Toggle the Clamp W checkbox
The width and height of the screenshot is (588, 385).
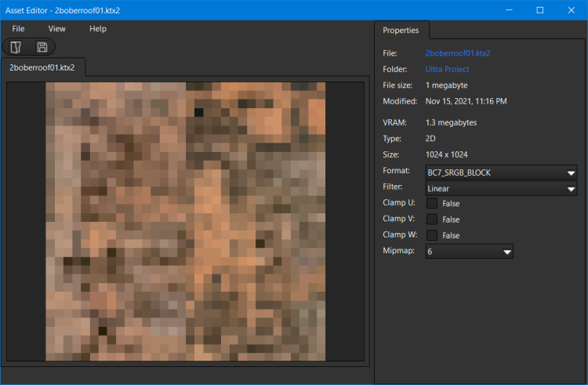432,235
